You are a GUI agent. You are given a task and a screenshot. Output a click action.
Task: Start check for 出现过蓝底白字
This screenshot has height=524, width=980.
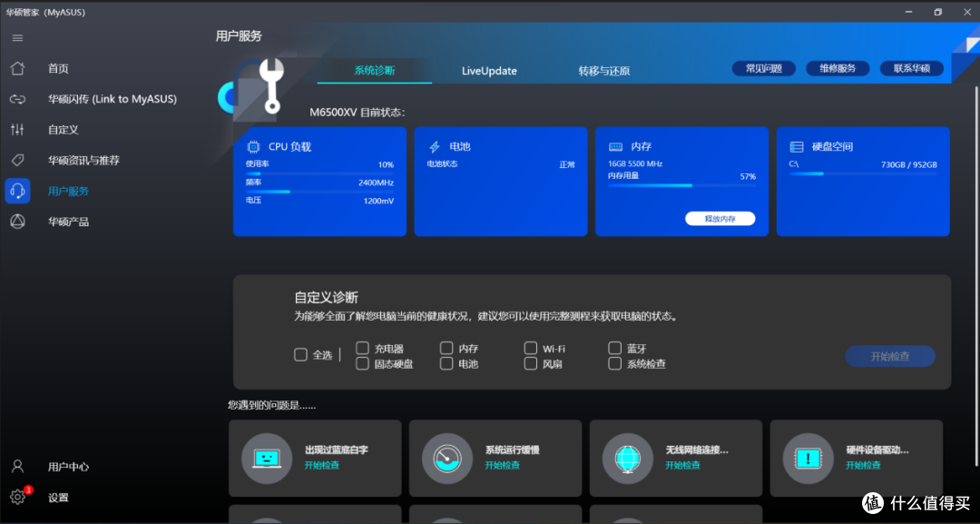pos(322,465)
